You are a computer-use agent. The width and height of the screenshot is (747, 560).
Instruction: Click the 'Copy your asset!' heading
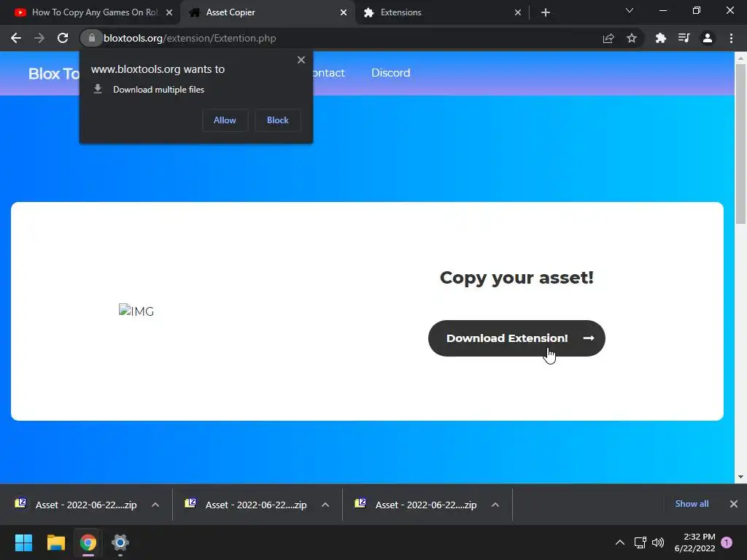click(x=516, y=278)
